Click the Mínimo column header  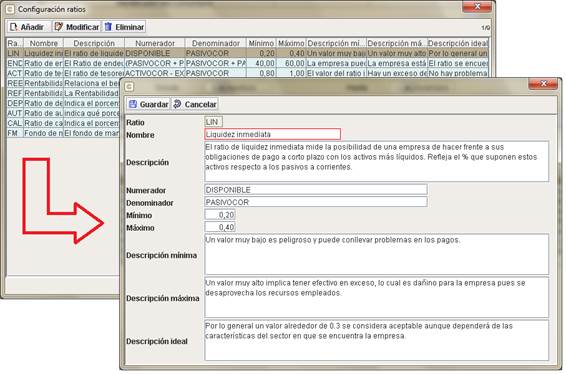click(261, 43)
